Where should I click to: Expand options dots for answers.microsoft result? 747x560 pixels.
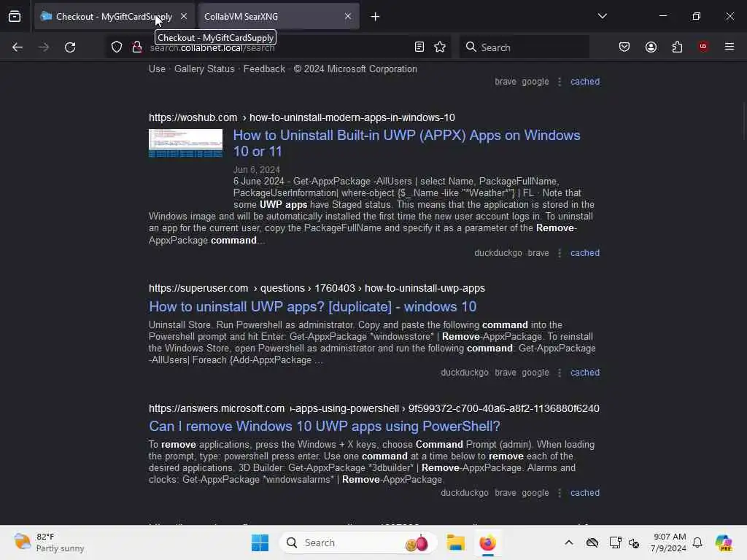560,494
